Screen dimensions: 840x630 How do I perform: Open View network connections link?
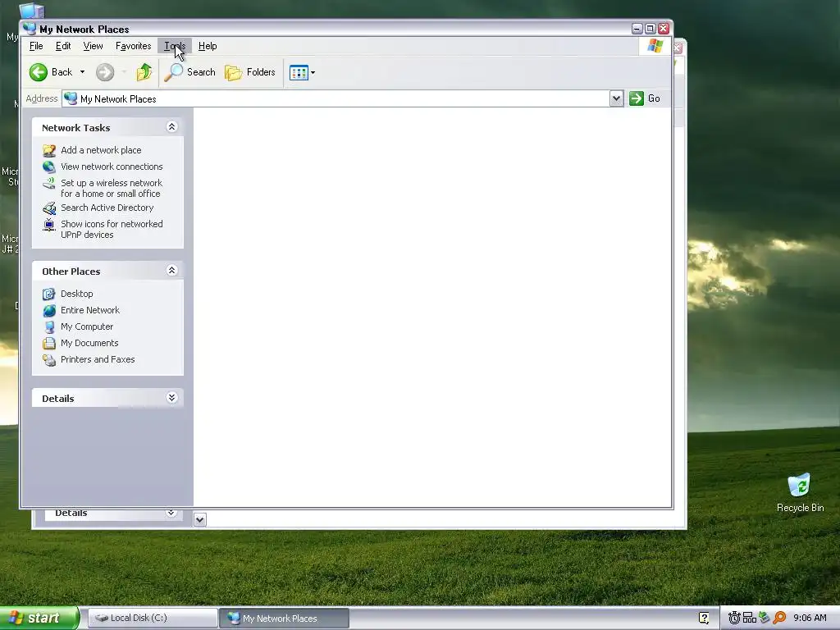112,167
